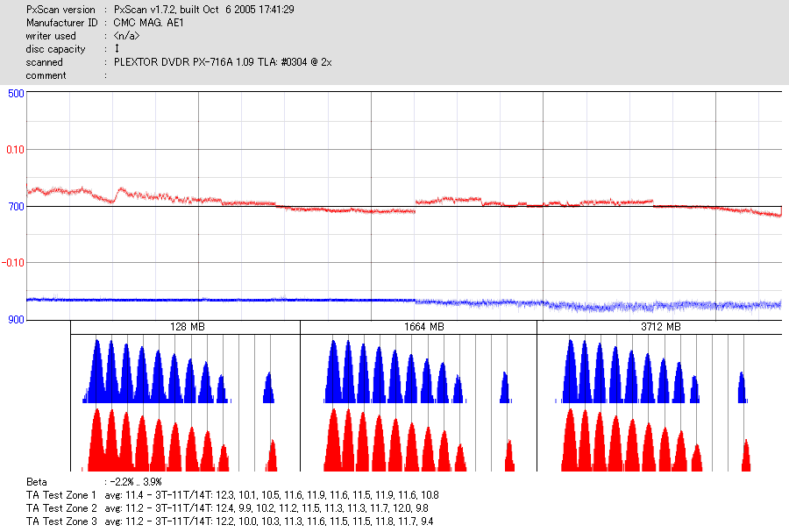Click the Beta value '-2.2% .. 3.9%'
The width and height of the screenshot is (789, 532).
pyautogui.click(x=137, y=482)
